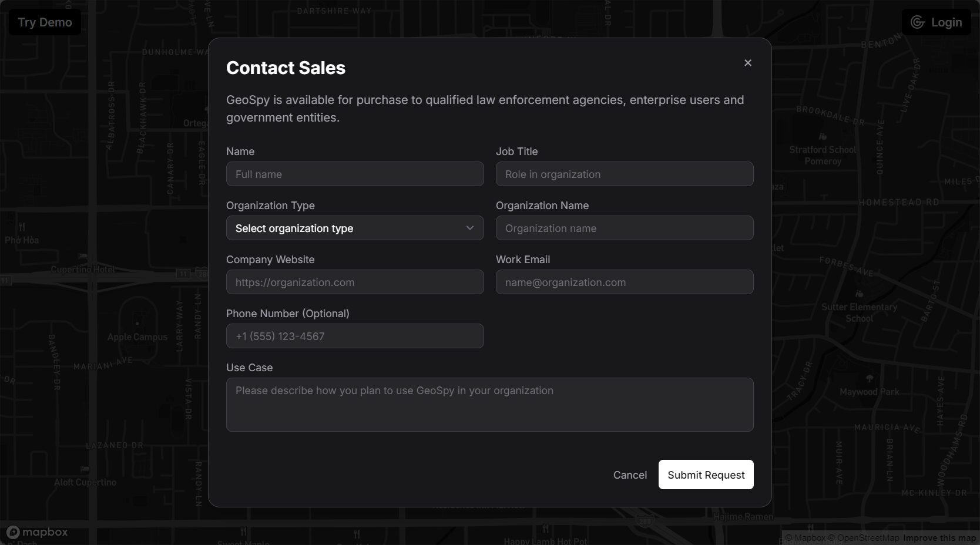Click the Use Case description text area
Screen dimensions: 980x545
489,405
